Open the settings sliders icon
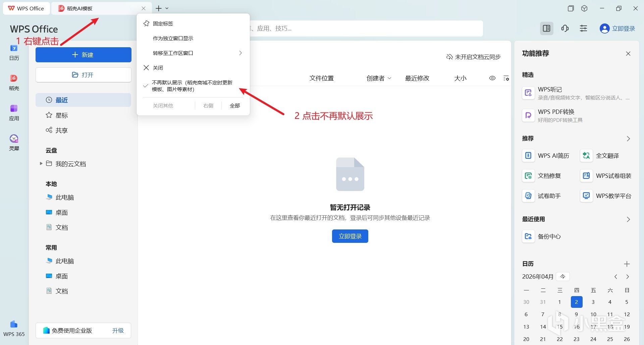The width and height of the screenshot is (644, 345). [584, 28]
